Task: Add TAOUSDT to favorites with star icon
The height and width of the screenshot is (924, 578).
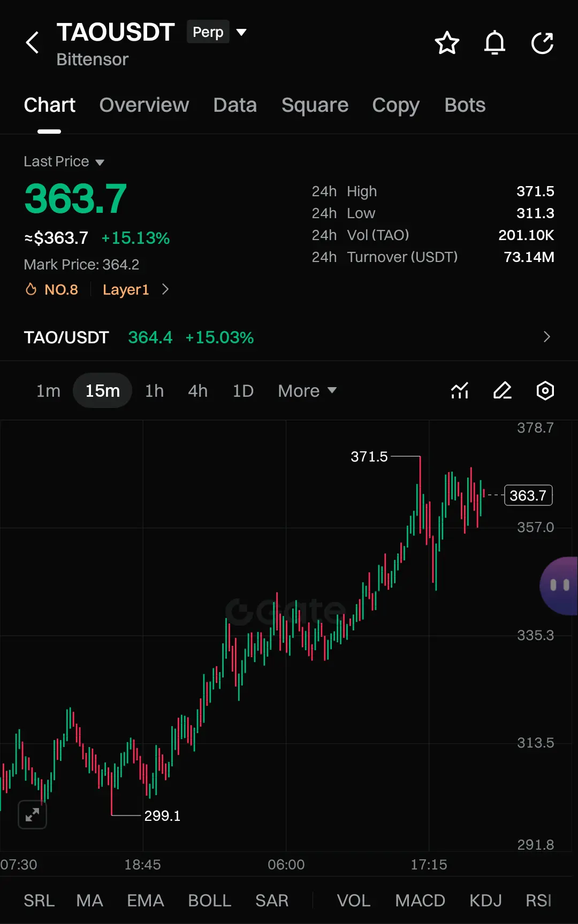Action: [x=447, y=43]
